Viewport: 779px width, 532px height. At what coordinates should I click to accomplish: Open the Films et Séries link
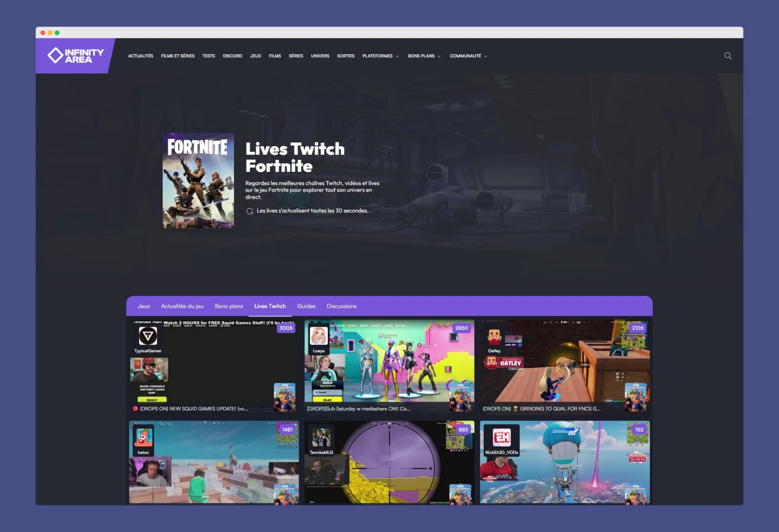[x=177, y=56]
